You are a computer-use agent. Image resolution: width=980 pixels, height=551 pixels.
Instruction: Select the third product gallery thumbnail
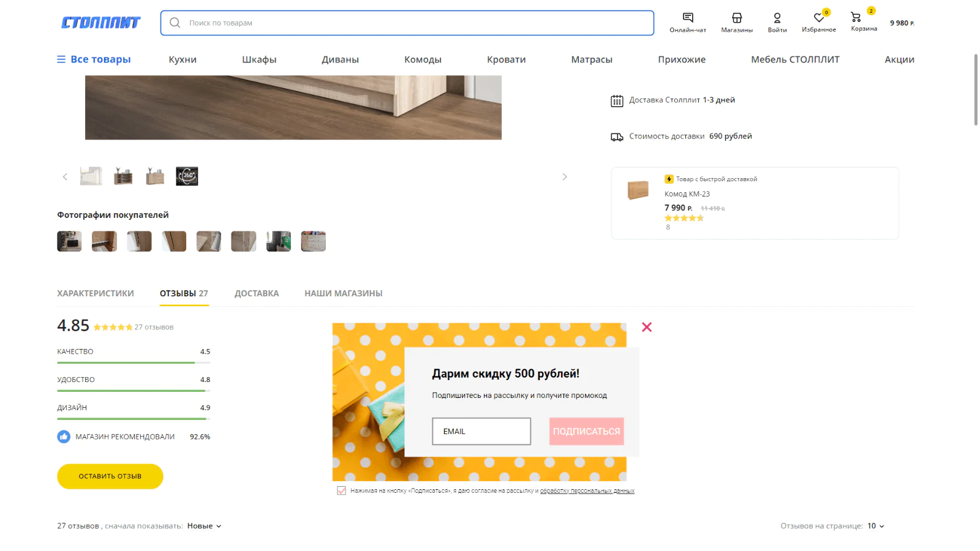pos(155,176)
